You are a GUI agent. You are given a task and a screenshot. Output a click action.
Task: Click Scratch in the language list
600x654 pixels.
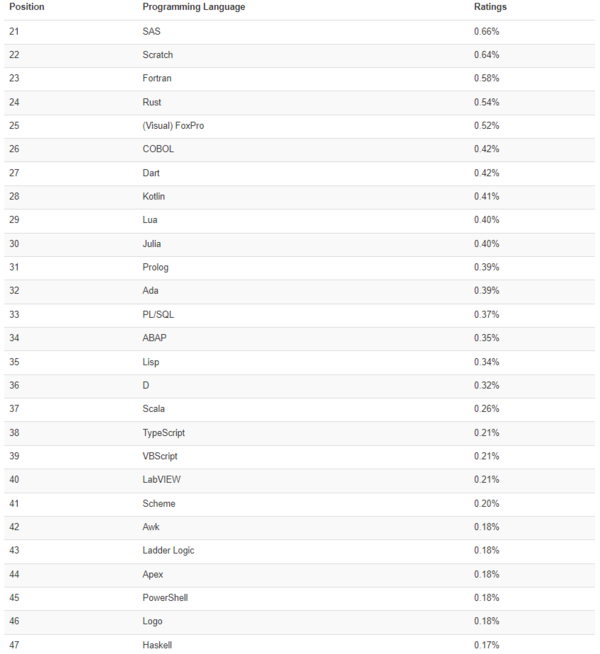pos(158,55)
